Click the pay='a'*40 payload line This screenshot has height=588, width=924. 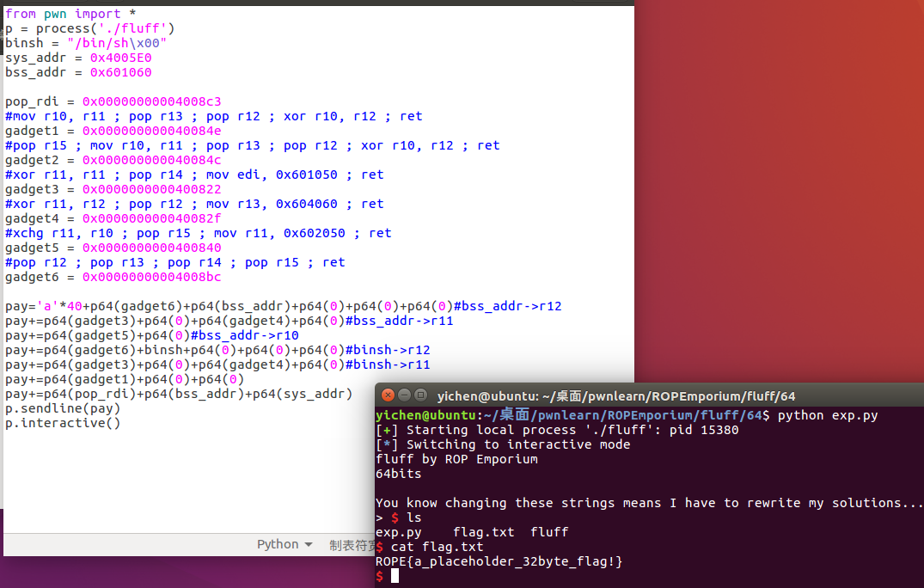click(x=284, y=306)
